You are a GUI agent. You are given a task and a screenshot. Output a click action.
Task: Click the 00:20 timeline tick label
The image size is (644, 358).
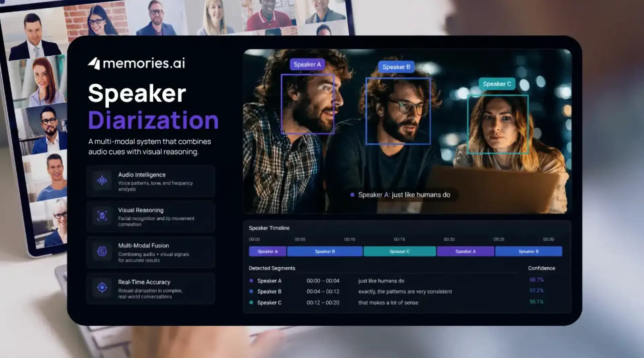point(449,239)
